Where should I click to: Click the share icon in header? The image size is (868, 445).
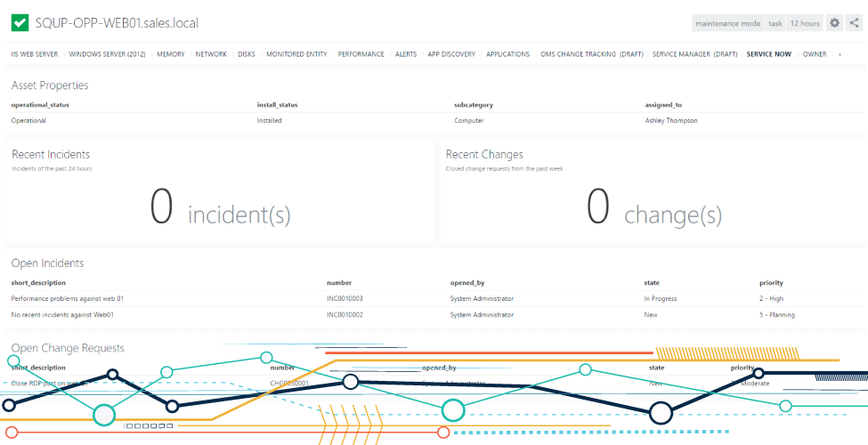click(855, 23)
